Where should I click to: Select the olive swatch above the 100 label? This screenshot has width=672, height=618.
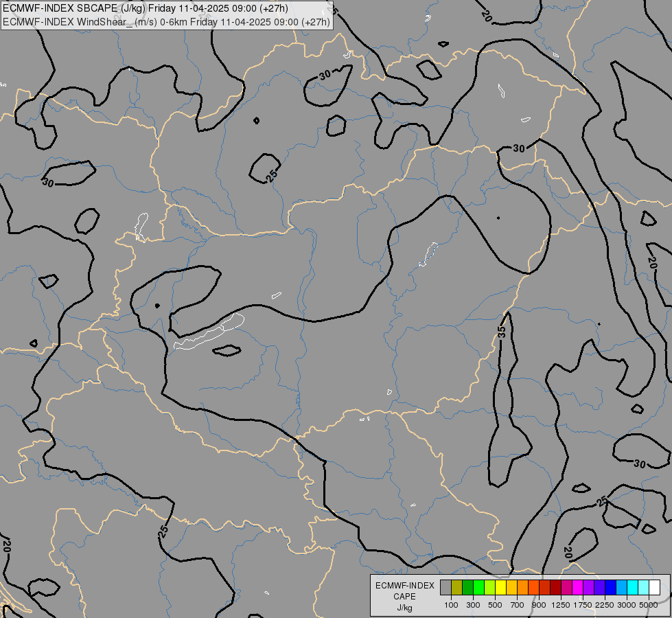point(457,588)
